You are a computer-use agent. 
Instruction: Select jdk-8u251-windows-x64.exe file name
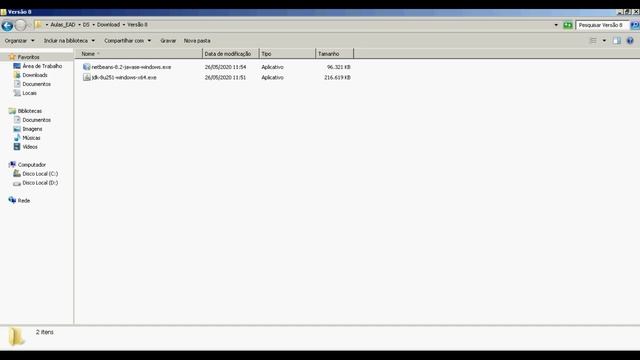124,77
